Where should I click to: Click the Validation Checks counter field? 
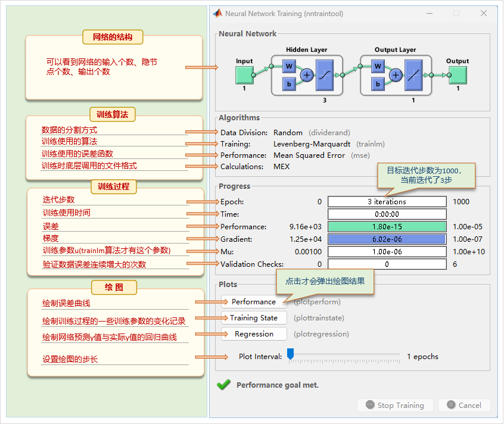[386, 264]
